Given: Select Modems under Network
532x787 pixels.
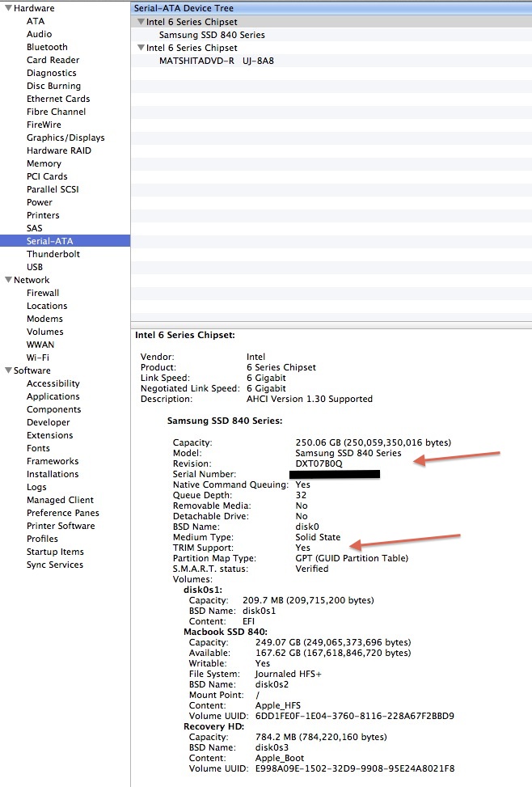Looking at the screenshot, I should (x=44, y=319).
